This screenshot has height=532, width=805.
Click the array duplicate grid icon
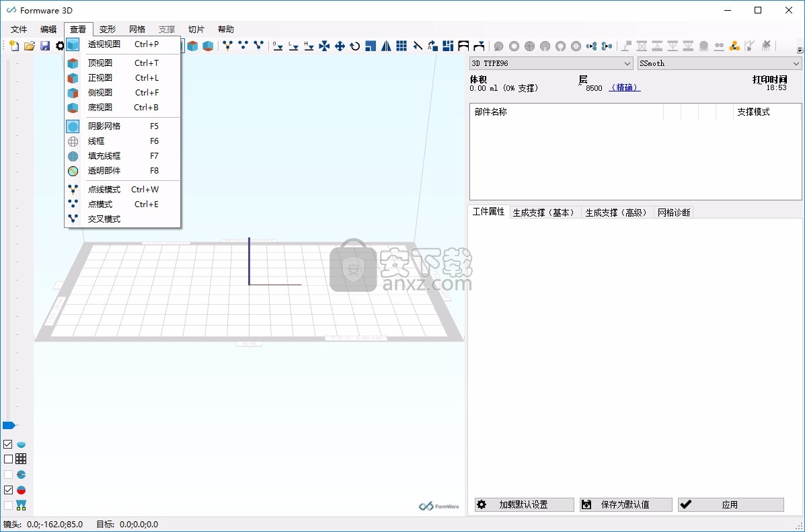point(401,46)
